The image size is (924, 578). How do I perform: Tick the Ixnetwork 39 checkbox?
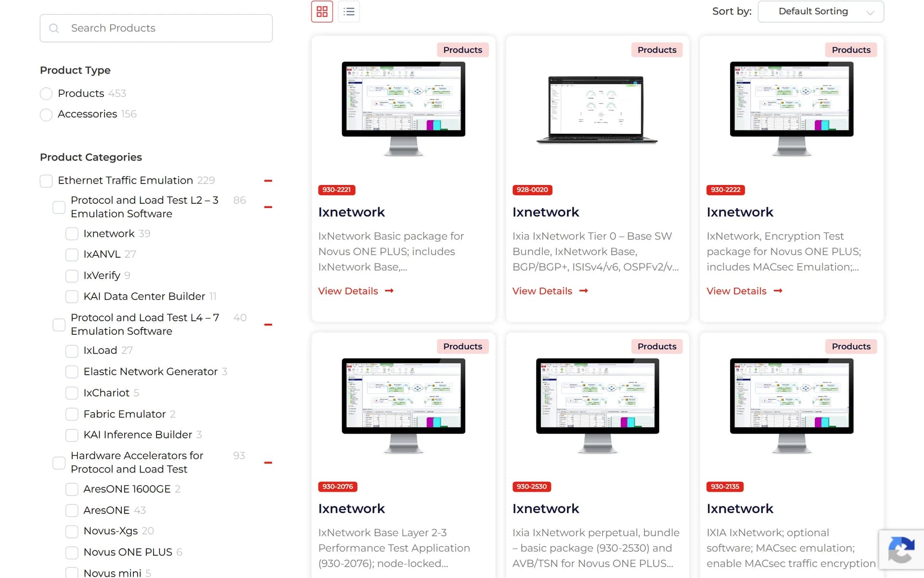pyautogui.click(x=72, y=234)
